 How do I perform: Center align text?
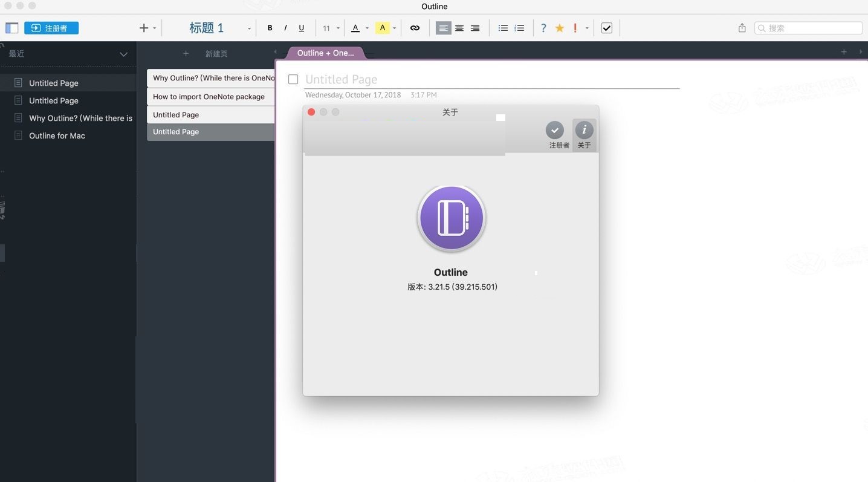click(459, 28)
